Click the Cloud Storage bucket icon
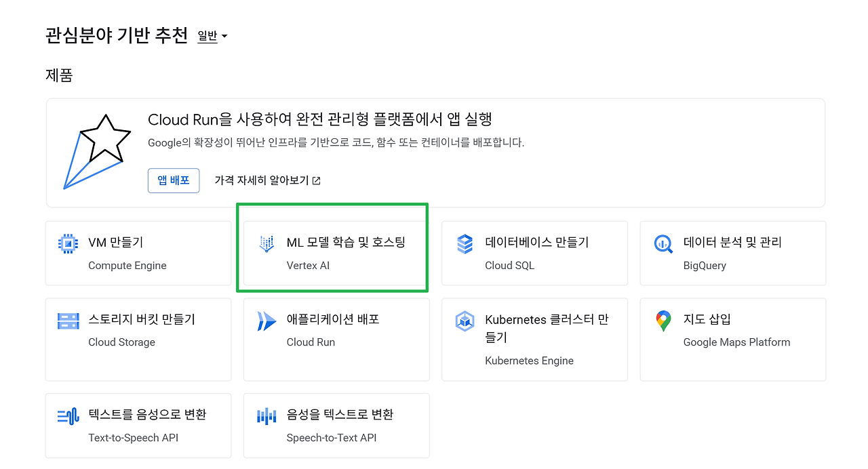 tap(68, 321)
